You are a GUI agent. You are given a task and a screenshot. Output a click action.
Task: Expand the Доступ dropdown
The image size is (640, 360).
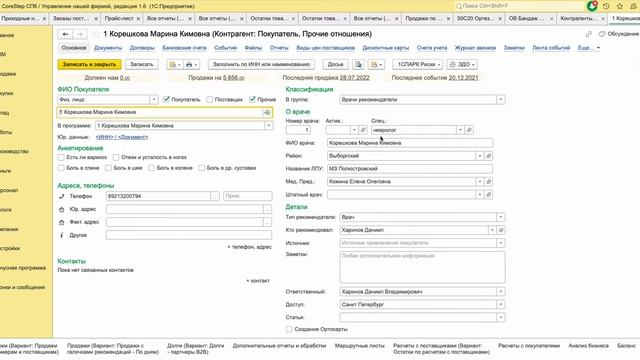point(501,304)
